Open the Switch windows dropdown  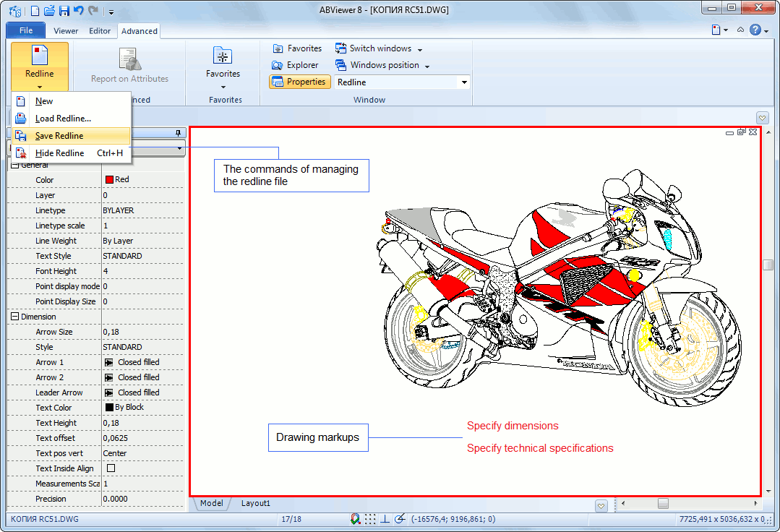[x=379, y=48]
